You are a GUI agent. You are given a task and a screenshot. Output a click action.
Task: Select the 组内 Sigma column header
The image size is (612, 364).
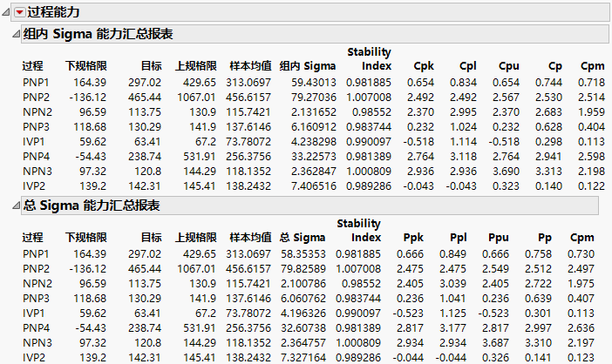[308, 66]
